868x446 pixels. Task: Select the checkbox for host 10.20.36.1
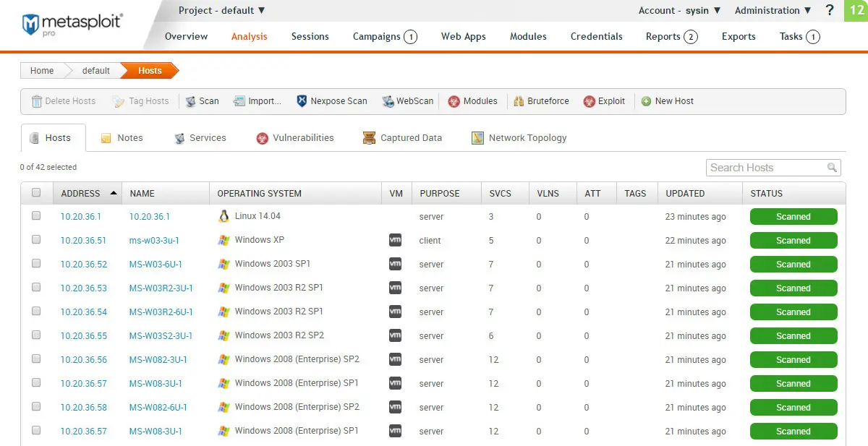[35, 216]
